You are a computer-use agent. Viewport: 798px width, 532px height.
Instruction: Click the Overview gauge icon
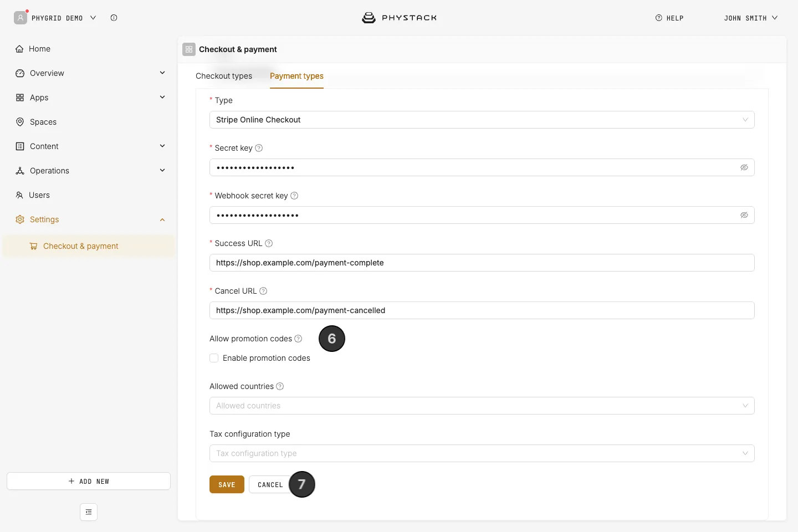coord(20,73)
